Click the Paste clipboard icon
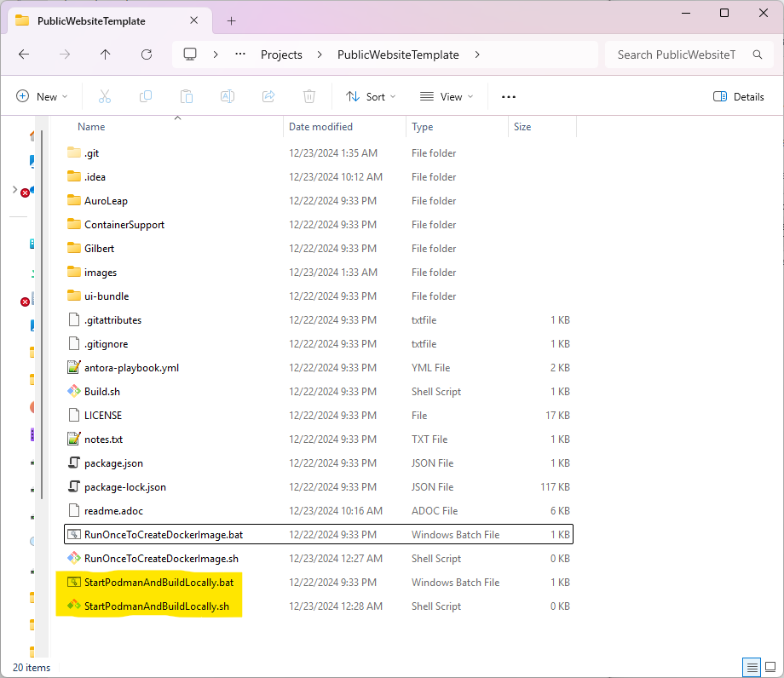Screen dimensions: 784x678 [x=187, y=97]
